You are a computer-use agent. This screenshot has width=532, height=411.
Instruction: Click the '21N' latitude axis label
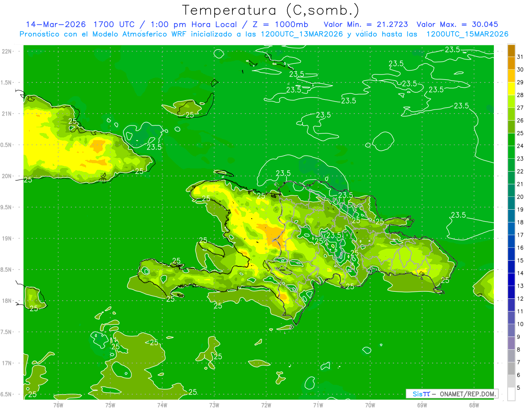point(7,114)
